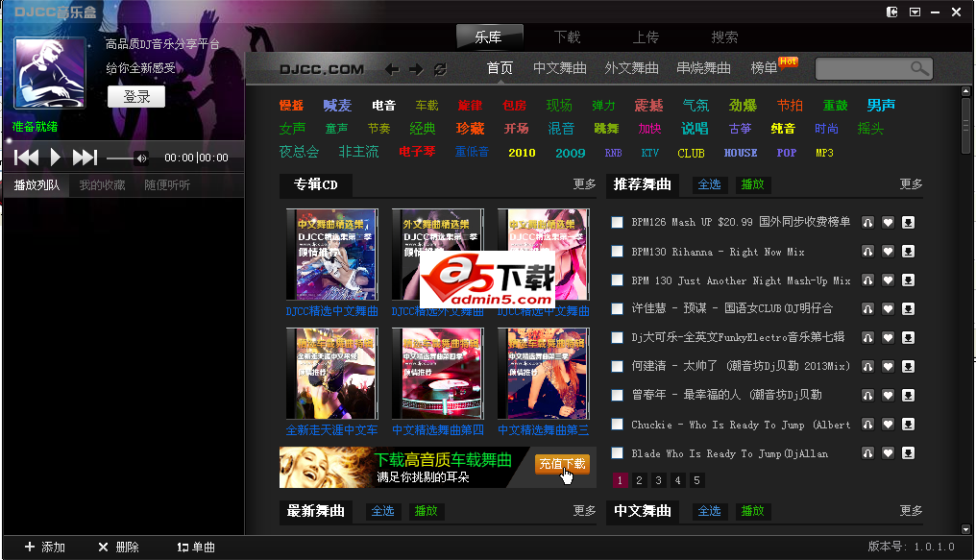Download BPM 130 Just Another Night track
The width and height of the screenshot is (976, 560).
point(908,280)
